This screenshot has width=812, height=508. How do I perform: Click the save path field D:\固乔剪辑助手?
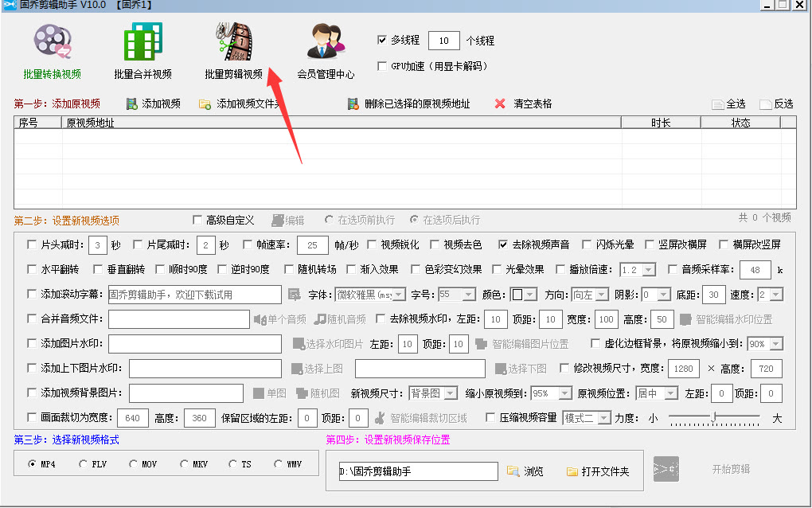point(418,471)
